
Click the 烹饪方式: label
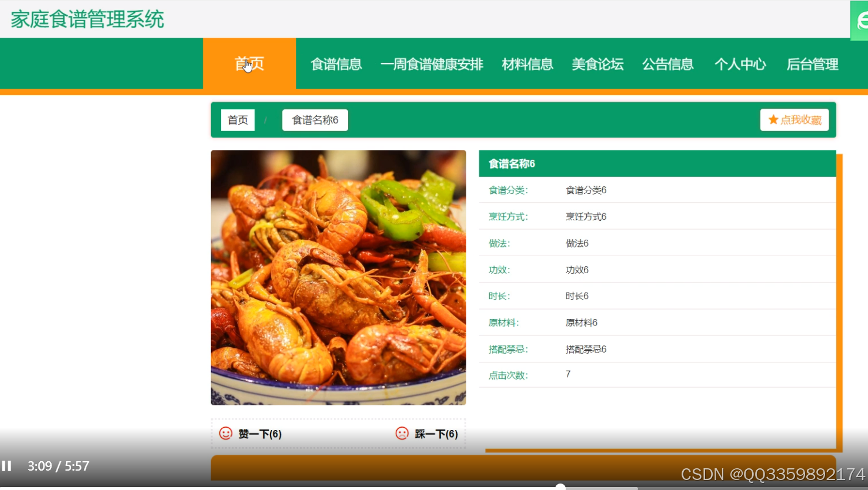pos(508,217)
